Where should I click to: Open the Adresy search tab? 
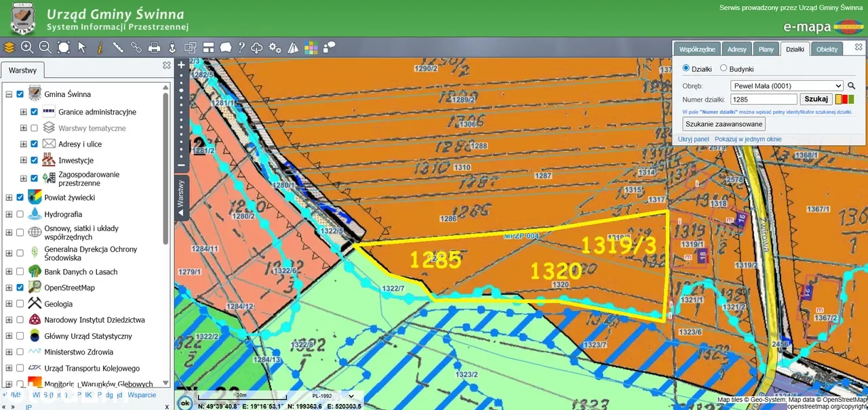736,49
